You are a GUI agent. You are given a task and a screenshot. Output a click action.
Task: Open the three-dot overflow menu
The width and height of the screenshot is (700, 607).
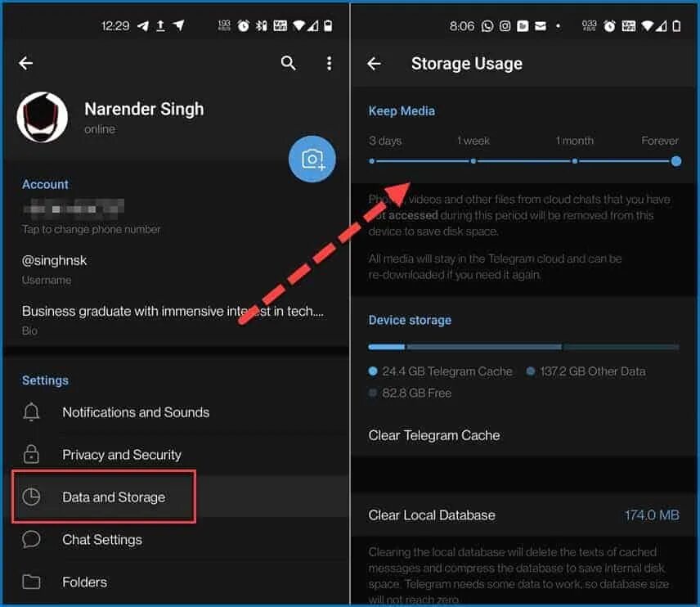coord(329,63)
